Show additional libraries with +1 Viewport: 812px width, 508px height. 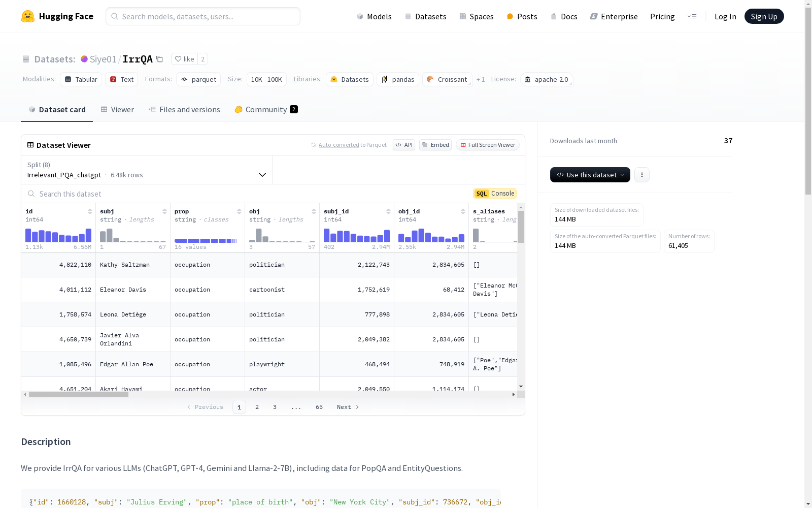coord(481,79)
